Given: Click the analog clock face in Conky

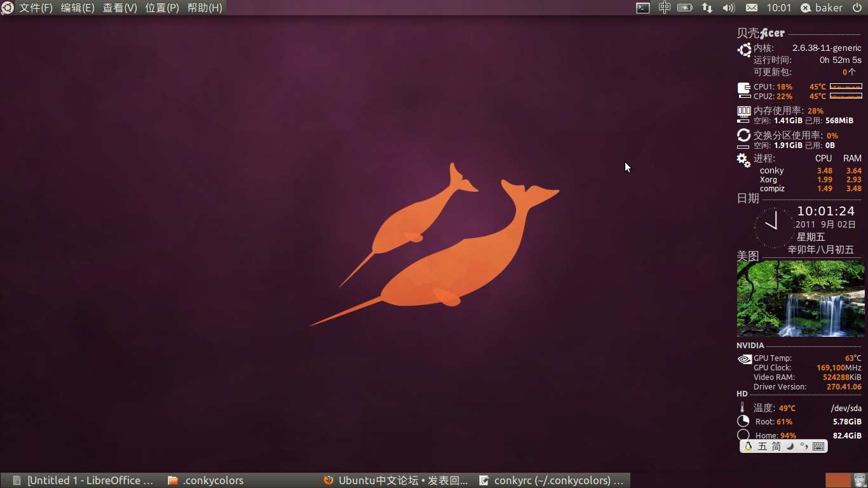Looking at the screenshot, I should (x=775, y=227).
